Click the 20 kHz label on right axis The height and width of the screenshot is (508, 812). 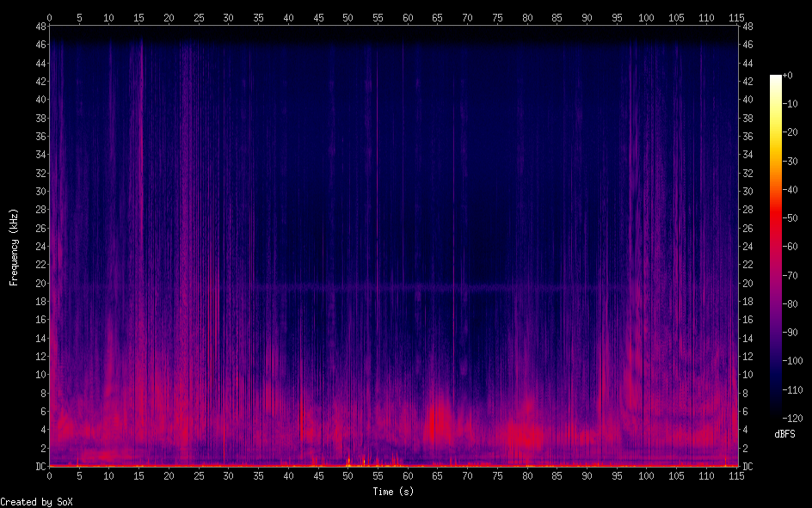[747, 283]
